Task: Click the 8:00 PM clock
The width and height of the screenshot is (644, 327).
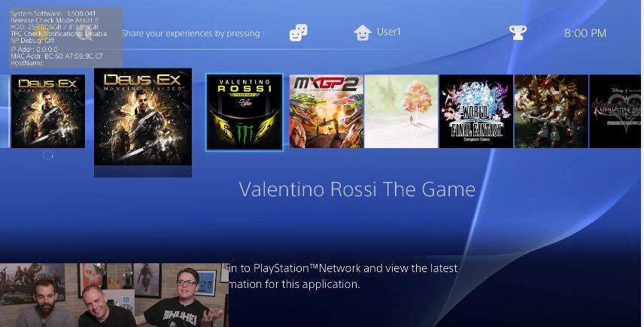Action: (x=585, y=33)
